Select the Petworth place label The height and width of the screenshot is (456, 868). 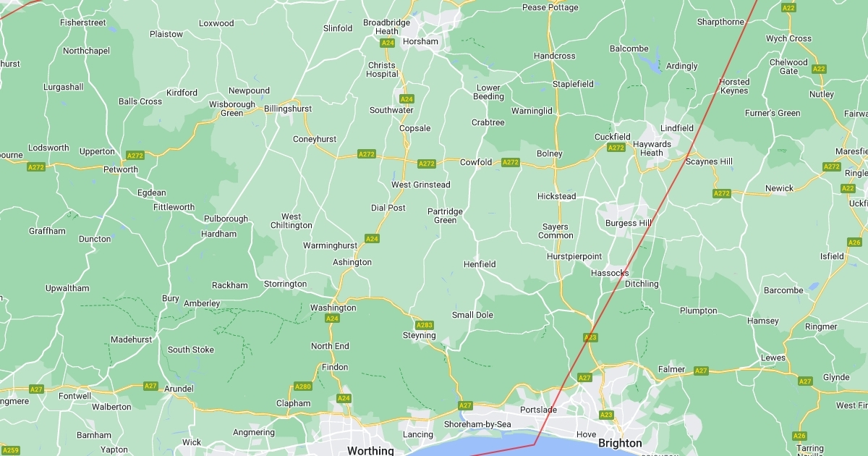pos(121,170)
